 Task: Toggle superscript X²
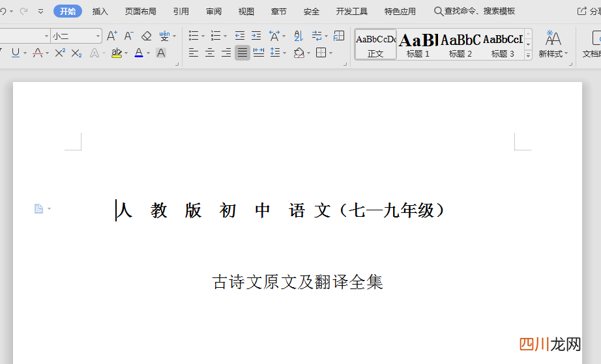coord(60,53)
